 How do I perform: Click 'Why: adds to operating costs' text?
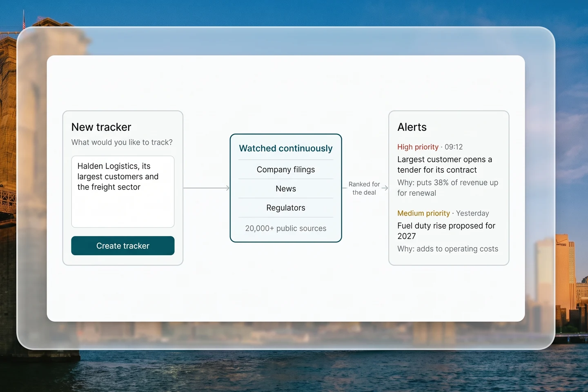tap(448, 249)
